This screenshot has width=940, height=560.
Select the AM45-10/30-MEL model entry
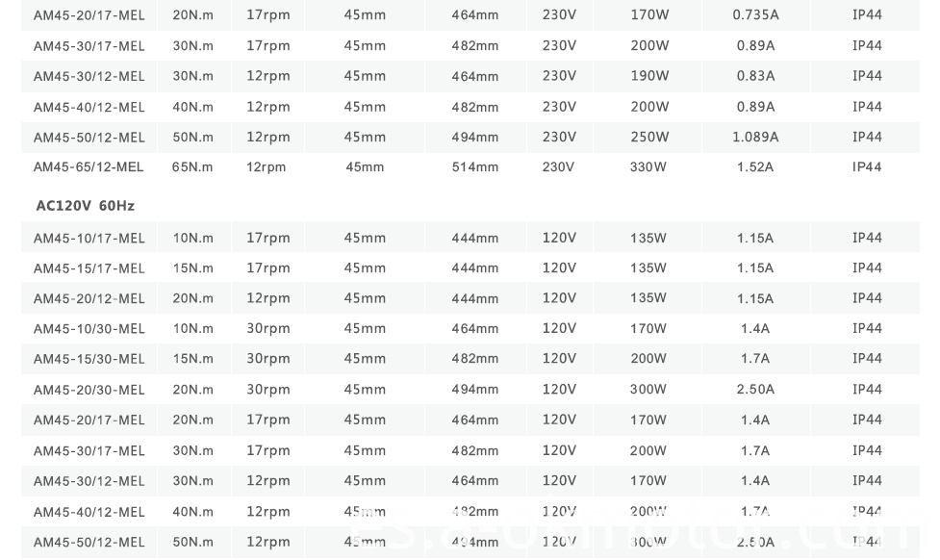pos(89,329)
